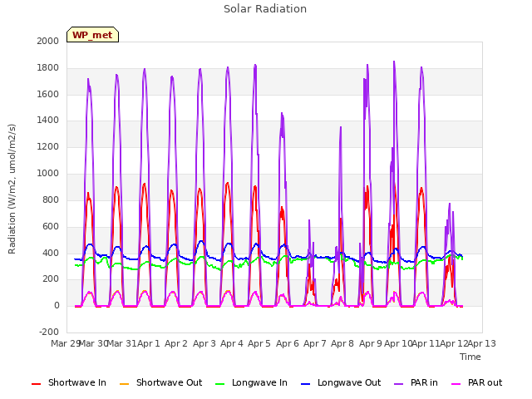Click the WP_met label box
The image size is (532, 399).
coord(92,35)
